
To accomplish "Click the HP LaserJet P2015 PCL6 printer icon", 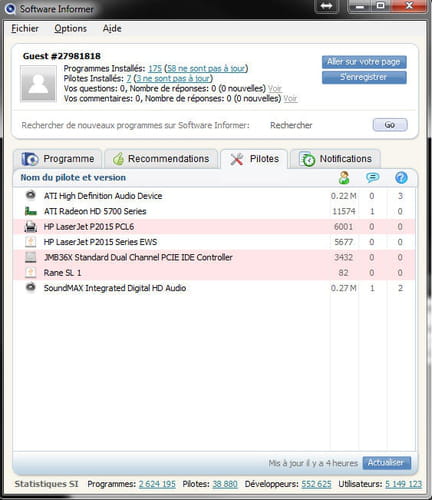I will click(x=31, y=227).
